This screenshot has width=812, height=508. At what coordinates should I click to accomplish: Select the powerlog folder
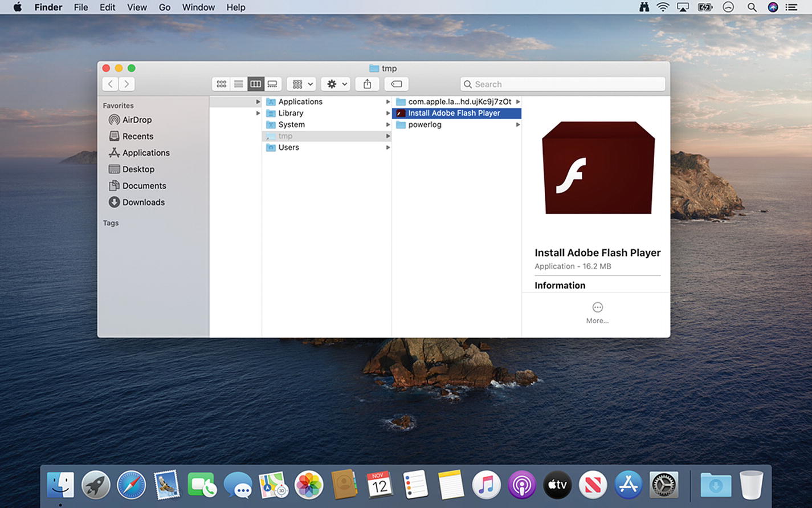(456, 124)
